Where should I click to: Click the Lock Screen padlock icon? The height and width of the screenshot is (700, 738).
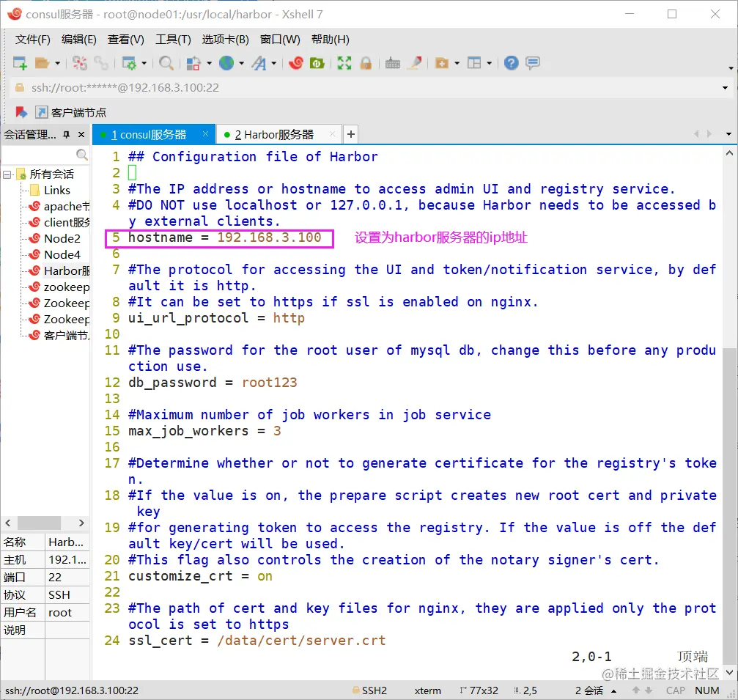pos(366,62)
